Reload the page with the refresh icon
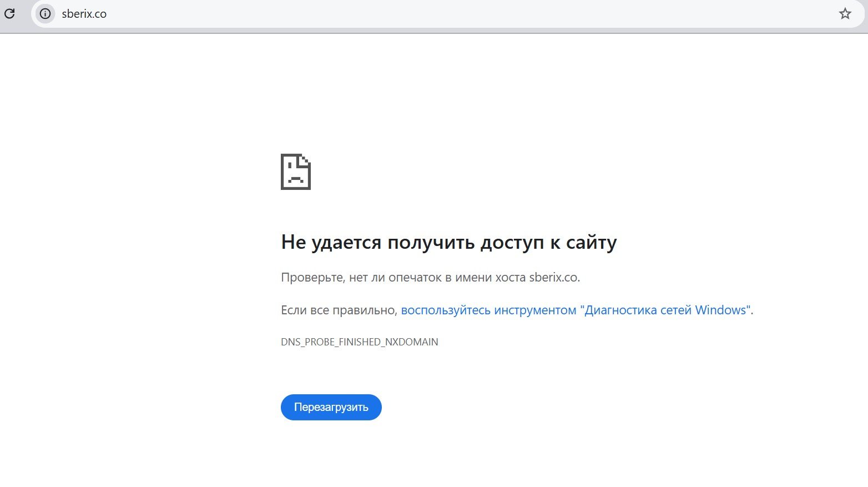This screenshot has width=868, height=487. tap(9, 14)
